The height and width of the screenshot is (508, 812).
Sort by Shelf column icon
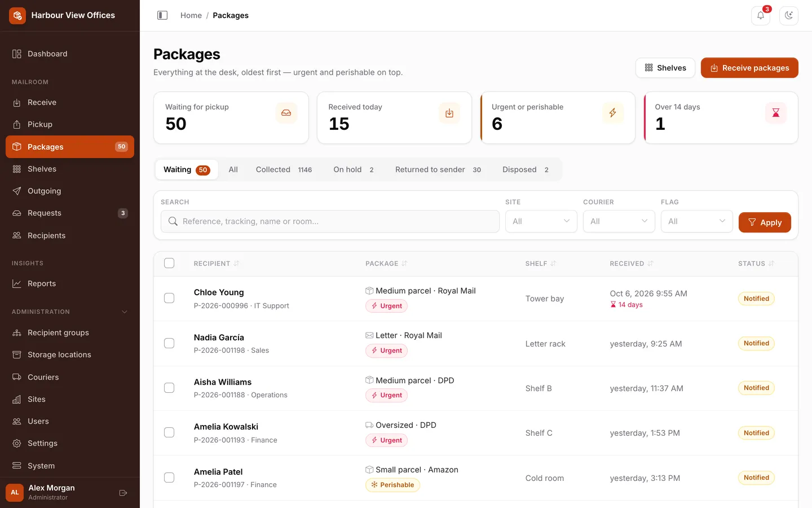[553, 264]
